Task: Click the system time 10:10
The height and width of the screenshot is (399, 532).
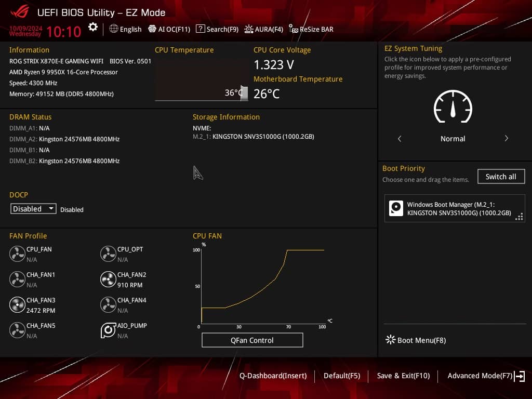Action: pos(64,32)
